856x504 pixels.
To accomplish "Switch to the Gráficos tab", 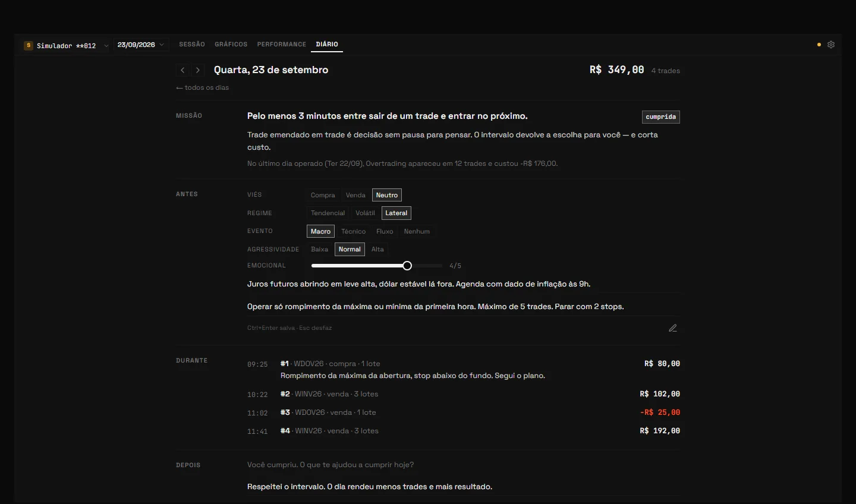I will pos(231,45).
